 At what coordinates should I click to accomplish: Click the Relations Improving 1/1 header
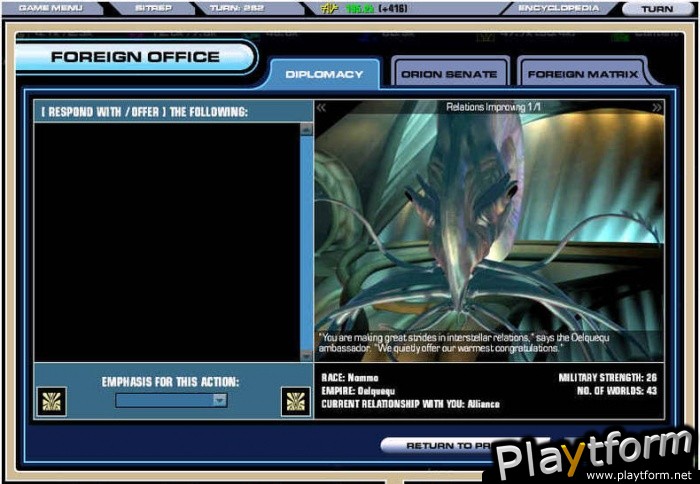pyautogui.click(x=493, y=107)
